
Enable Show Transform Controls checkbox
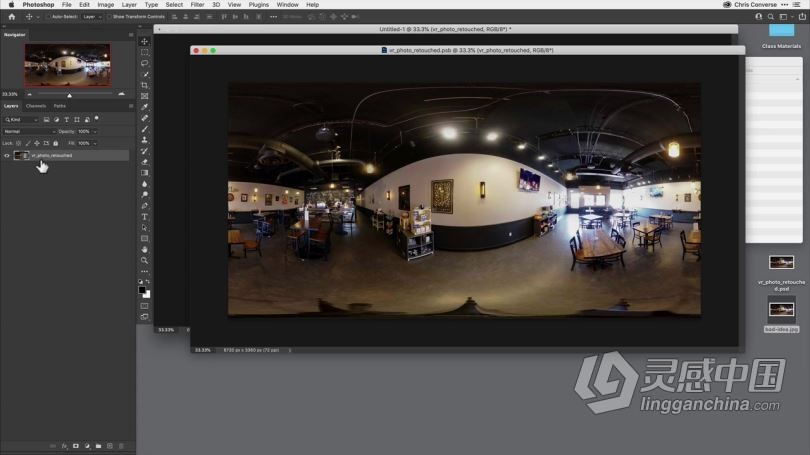coord(109,17)
